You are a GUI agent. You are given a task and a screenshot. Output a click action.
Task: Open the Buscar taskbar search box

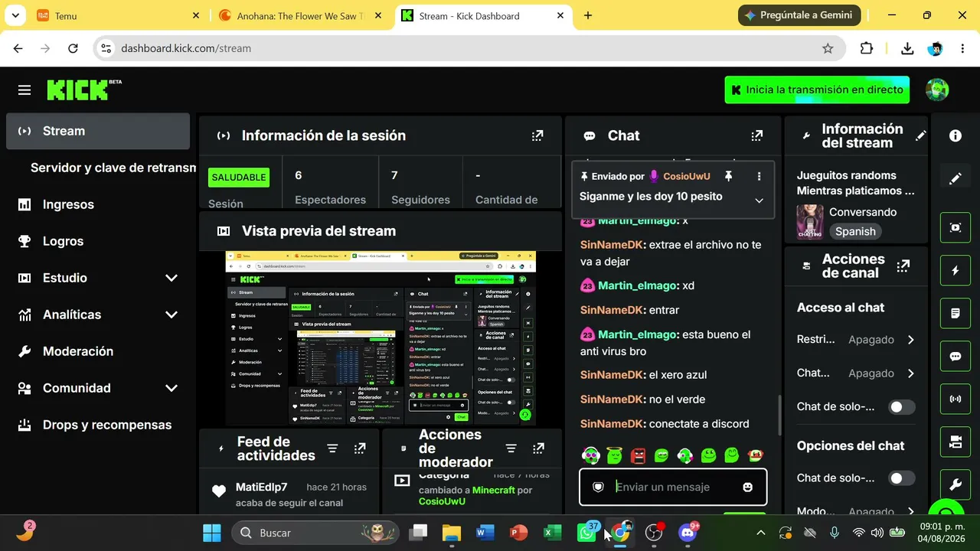[x=315, y=533]
